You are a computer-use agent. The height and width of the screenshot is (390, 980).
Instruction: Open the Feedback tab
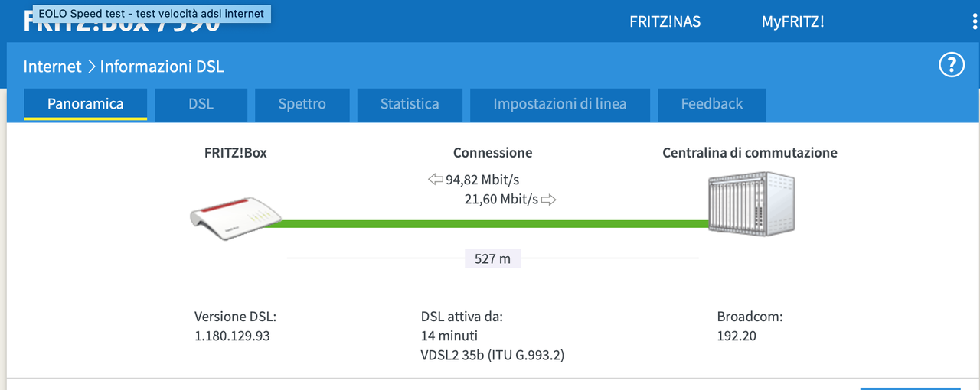pyautogui.click(x=712, y=105)
